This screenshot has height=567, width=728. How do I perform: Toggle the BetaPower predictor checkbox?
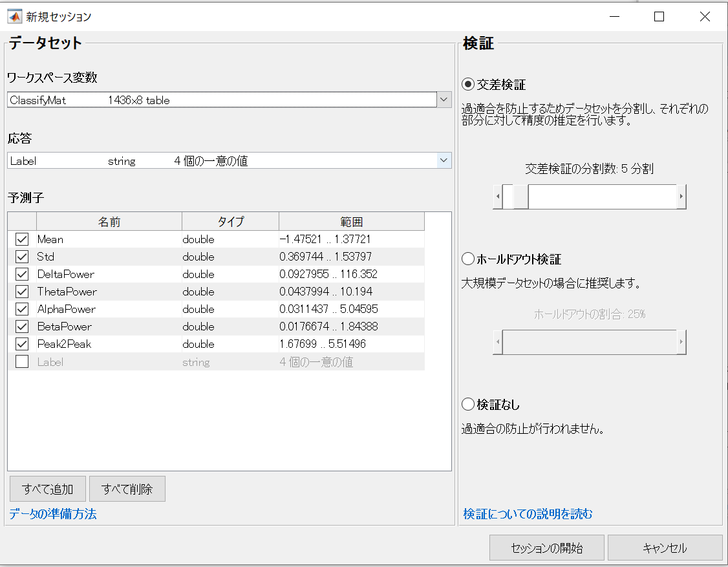(22, 326)
